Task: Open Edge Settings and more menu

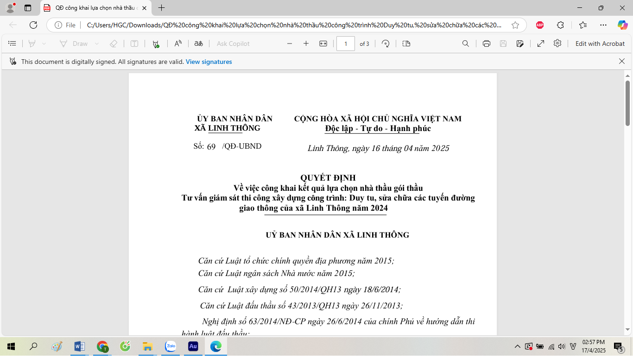Action: pos(603,25)
